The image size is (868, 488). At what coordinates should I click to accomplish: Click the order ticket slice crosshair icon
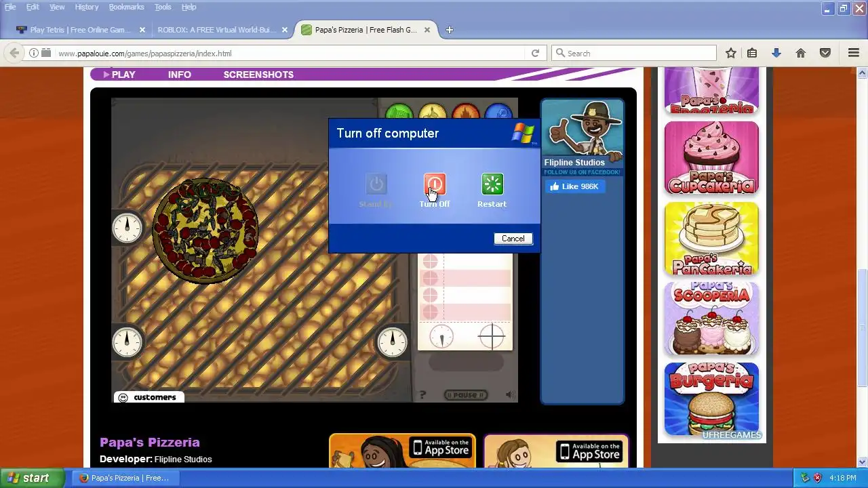click(x=492, y=337)
